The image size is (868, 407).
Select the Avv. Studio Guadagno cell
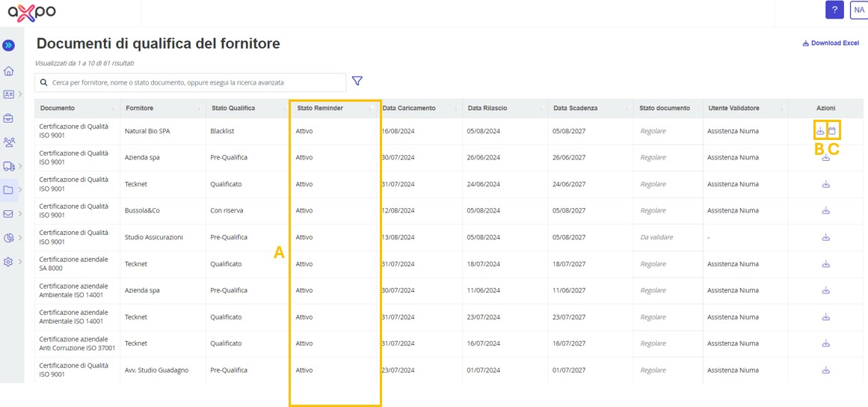pyautogui.click(x=163, y=370)
